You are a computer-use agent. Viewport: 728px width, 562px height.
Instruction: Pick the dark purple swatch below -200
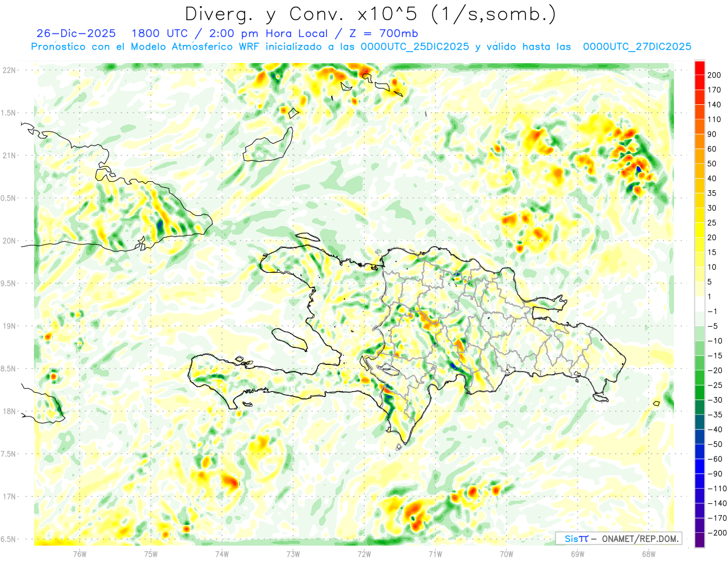coord(699,540)
